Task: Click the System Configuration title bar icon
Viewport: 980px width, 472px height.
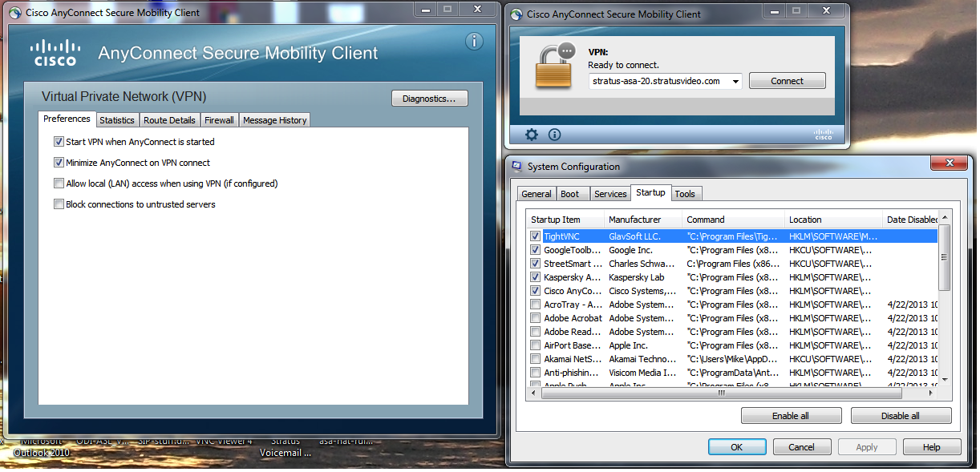Action: click(517, 167)
